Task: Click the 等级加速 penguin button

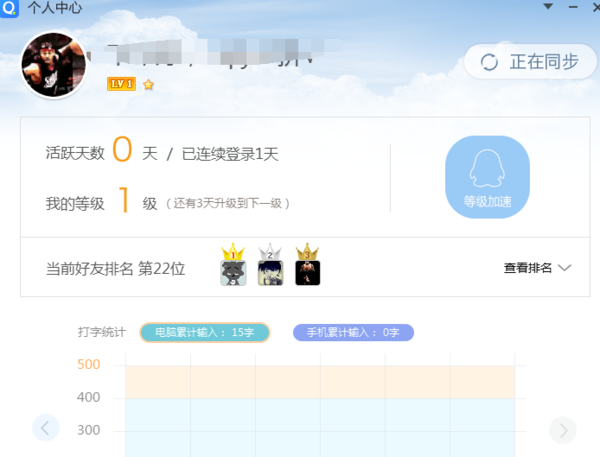Action: coord(488,177)
